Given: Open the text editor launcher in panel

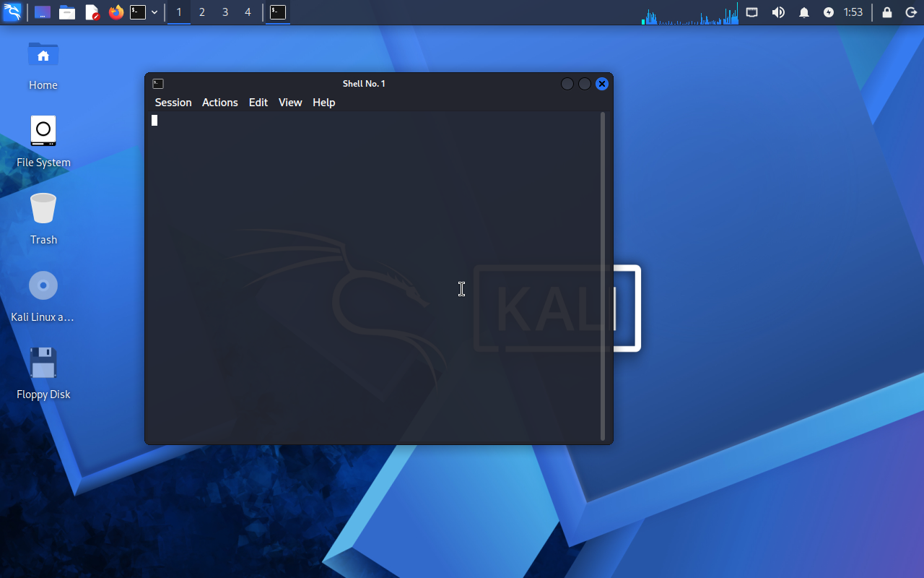Looking at the screenshot, I should point(92,12).
